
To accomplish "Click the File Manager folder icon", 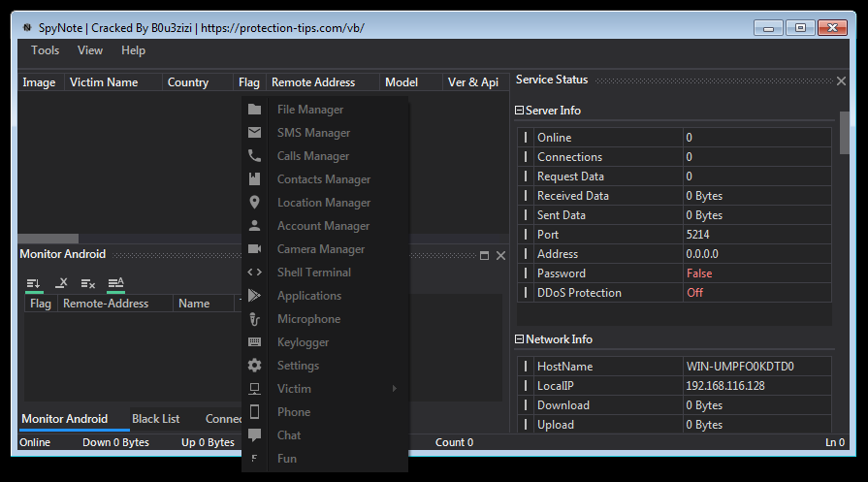I will point(254,110).
